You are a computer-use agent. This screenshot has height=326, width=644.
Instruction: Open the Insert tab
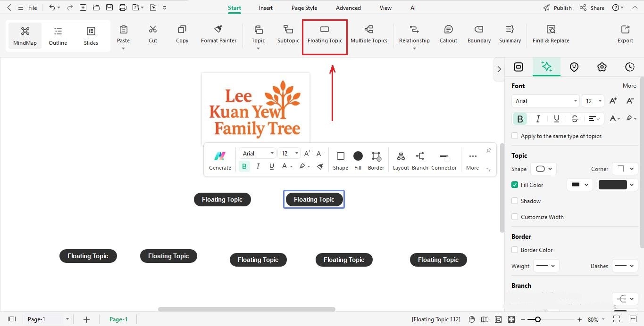pos(266,8)
